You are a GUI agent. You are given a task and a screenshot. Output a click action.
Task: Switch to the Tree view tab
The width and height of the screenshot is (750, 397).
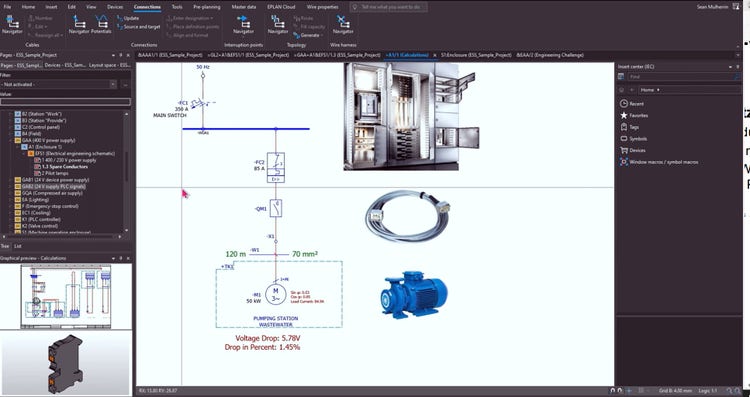(x=5, y=246)
